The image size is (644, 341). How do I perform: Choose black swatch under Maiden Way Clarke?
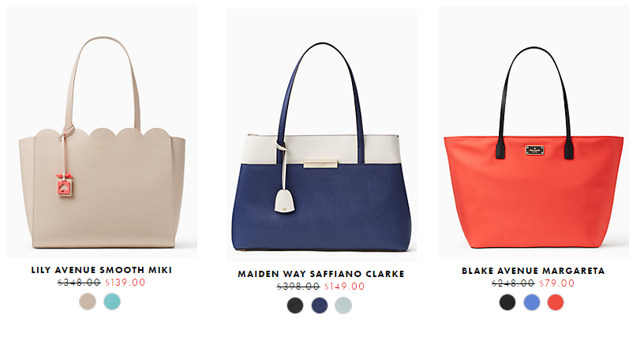[295, 305]
